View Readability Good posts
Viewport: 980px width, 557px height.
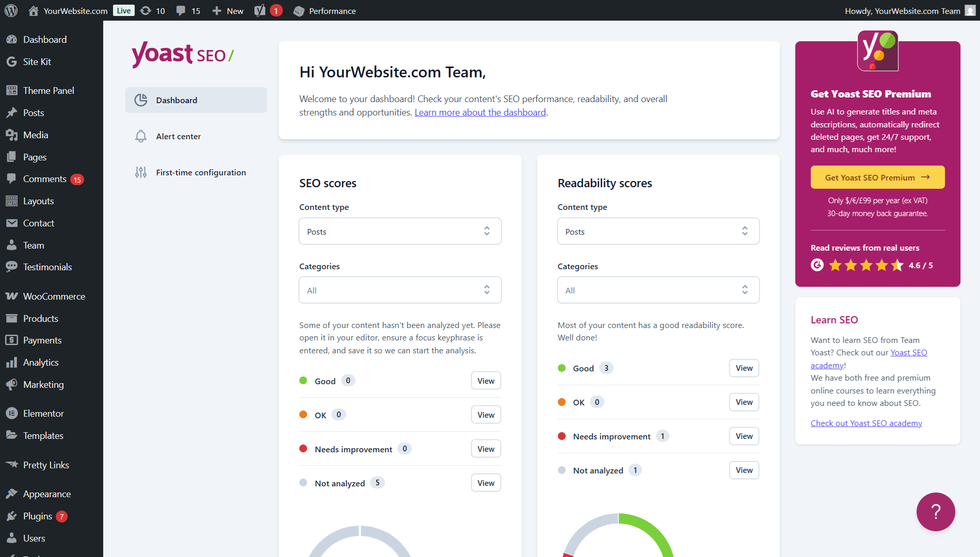click(744, 368)
